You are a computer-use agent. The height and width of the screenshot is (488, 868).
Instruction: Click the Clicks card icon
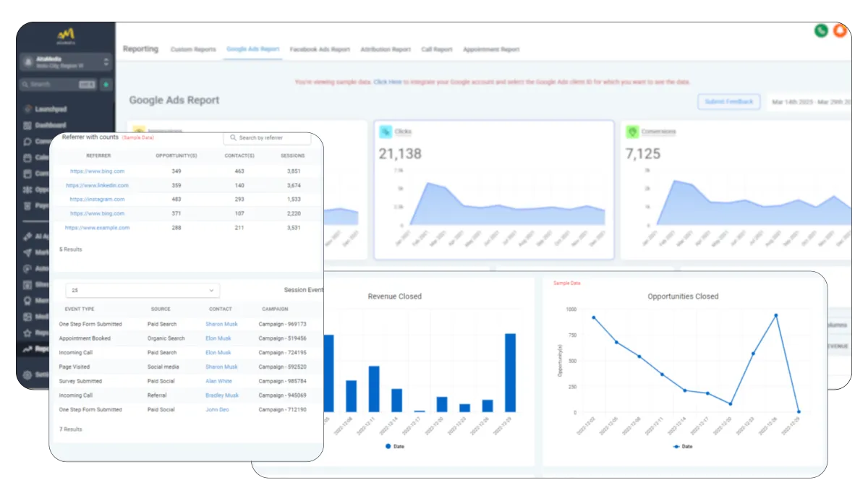point(386,132)
